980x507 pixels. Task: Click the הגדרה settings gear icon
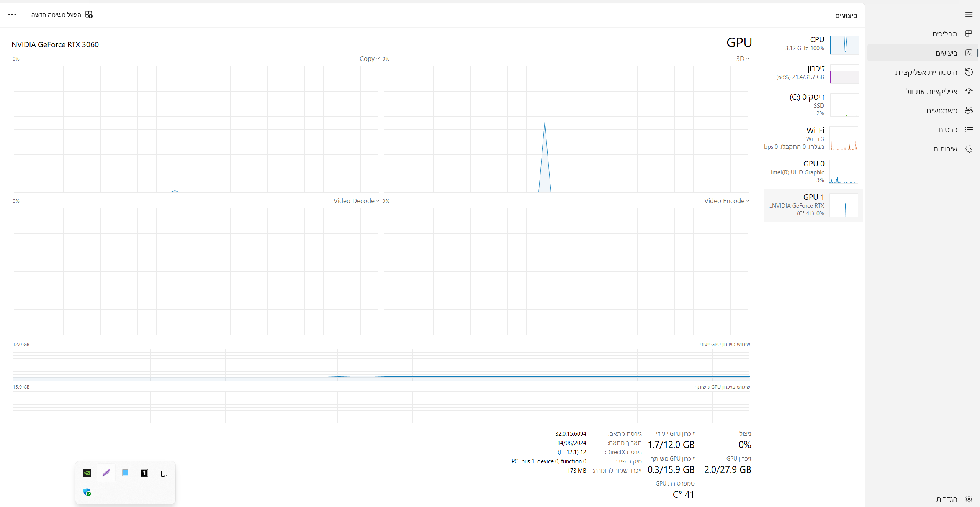point(969,499)
